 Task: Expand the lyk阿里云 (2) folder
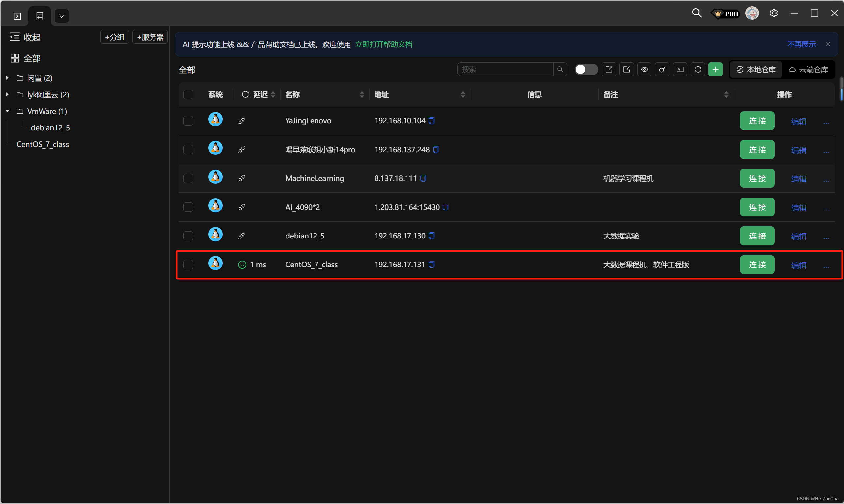tap(7, 94)
